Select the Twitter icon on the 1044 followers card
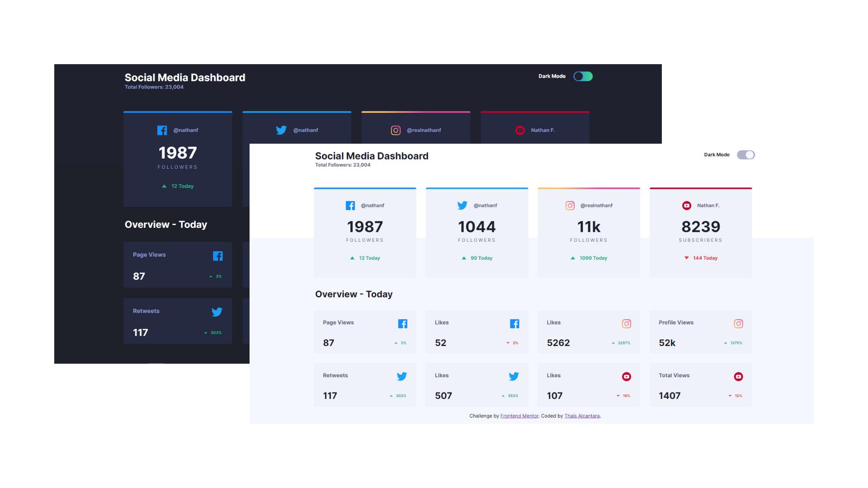This screenshot has width=868, height=488. [x=462, y=205]
